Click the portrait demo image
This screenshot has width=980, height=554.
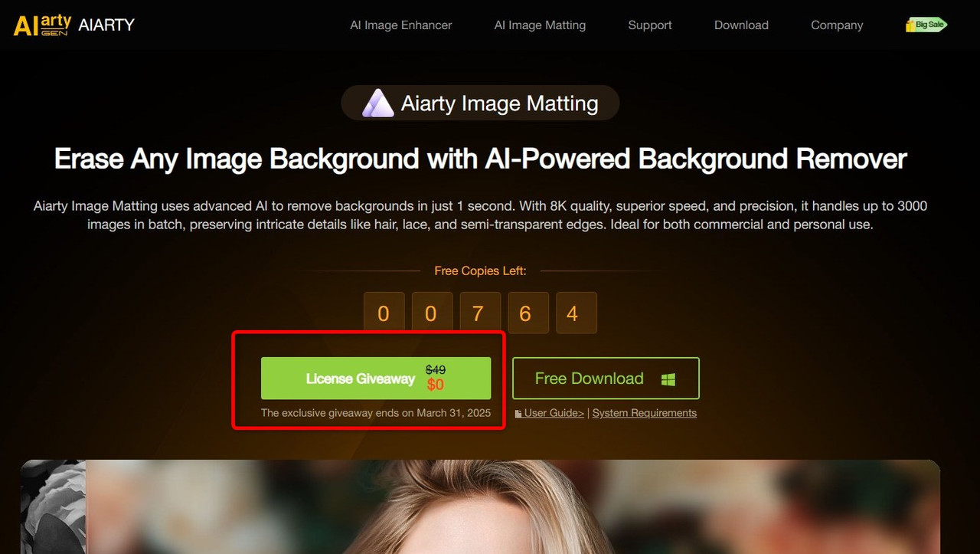pyautogui.click(x=480, y=506)
